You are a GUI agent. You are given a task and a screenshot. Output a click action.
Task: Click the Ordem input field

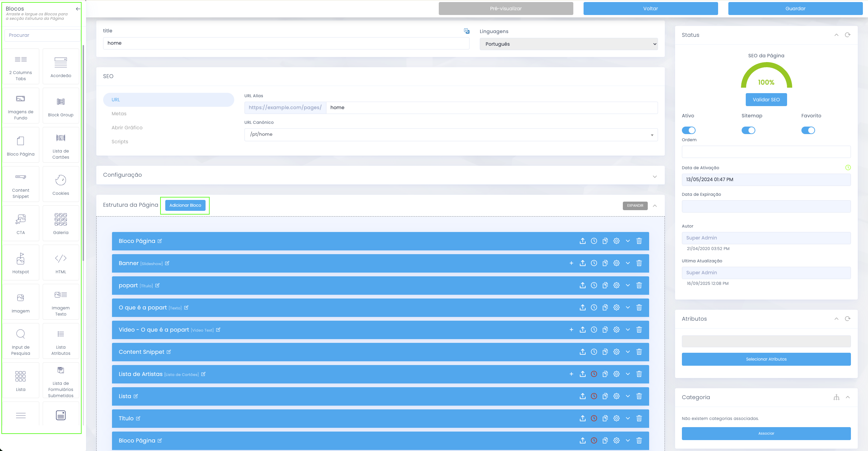766,152
